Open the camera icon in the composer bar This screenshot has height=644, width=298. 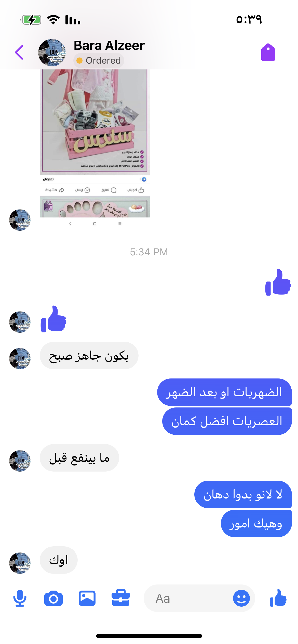tap(53, 598)
